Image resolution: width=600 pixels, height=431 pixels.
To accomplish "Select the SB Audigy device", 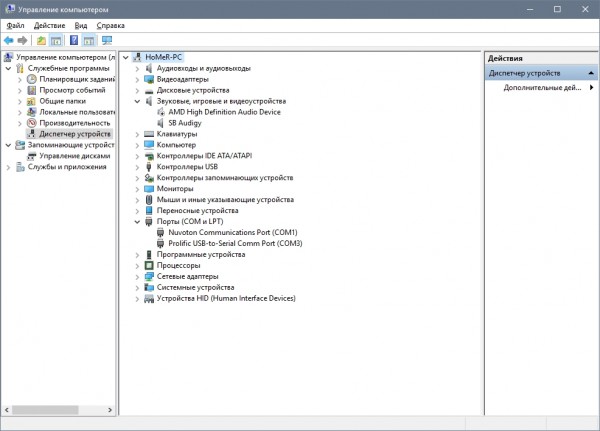I will 185,123.
